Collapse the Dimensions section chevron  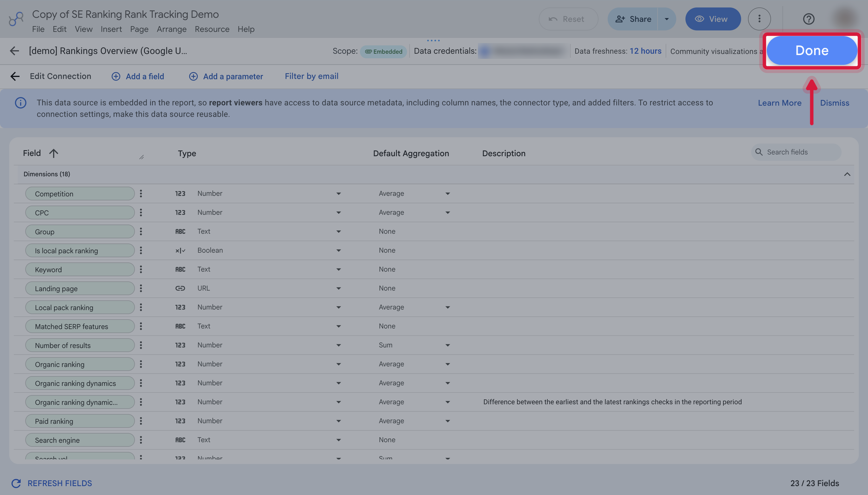(x=847, y=174)
